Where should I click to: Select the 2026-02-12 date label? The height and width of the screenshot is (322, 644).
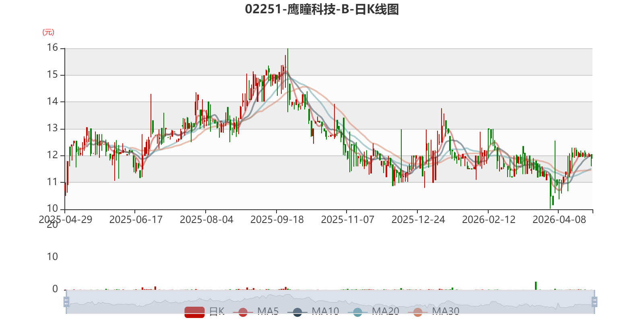click(x=489, y=219)
